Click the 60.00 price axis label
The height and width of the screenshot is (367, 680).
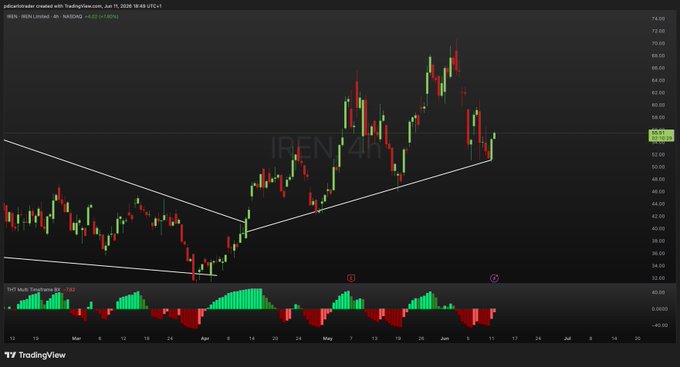click(x=658, y=105)
